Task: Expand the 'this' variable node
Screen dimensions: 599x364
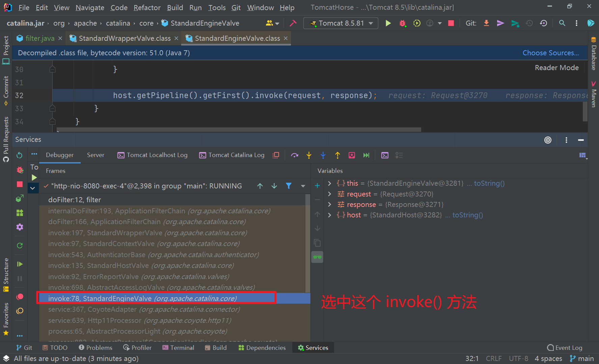Action: click(x=329, y=183)
